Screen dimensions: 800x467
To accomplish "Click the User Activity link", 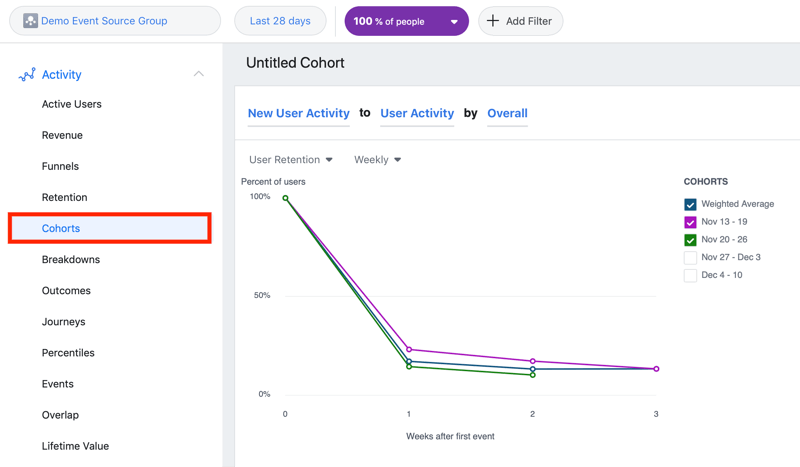I will [x=417, y=113].
